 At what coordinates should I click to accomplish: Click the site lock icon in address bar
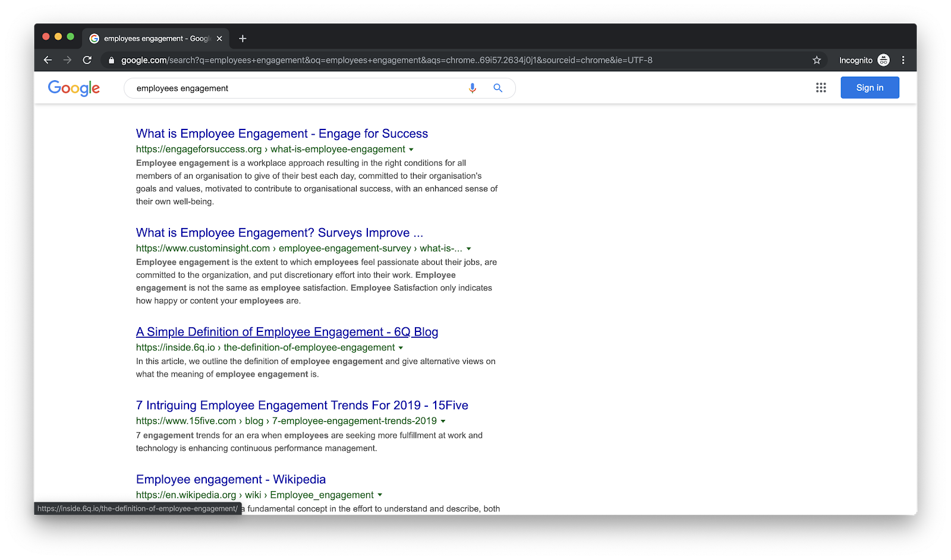tap(111, 60)
